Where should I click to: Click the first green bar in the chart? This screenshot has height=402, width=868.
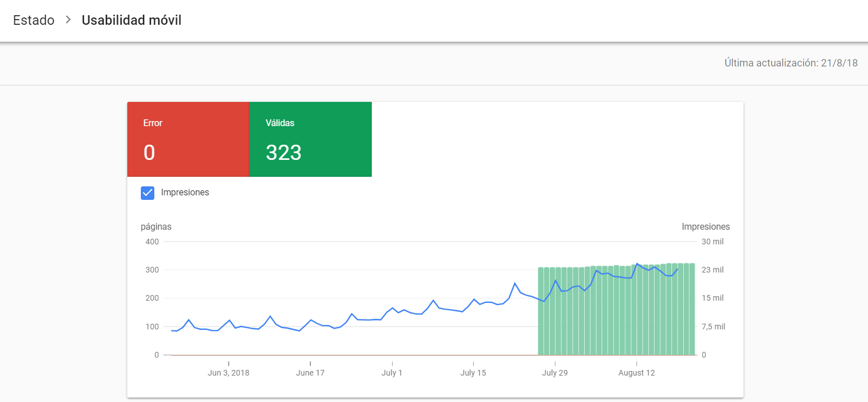point(541,311)
